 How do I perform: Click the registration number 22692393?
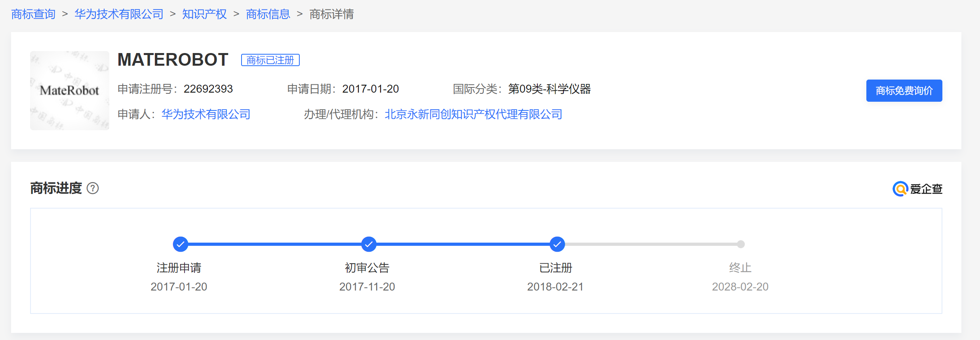click(208, 89)
